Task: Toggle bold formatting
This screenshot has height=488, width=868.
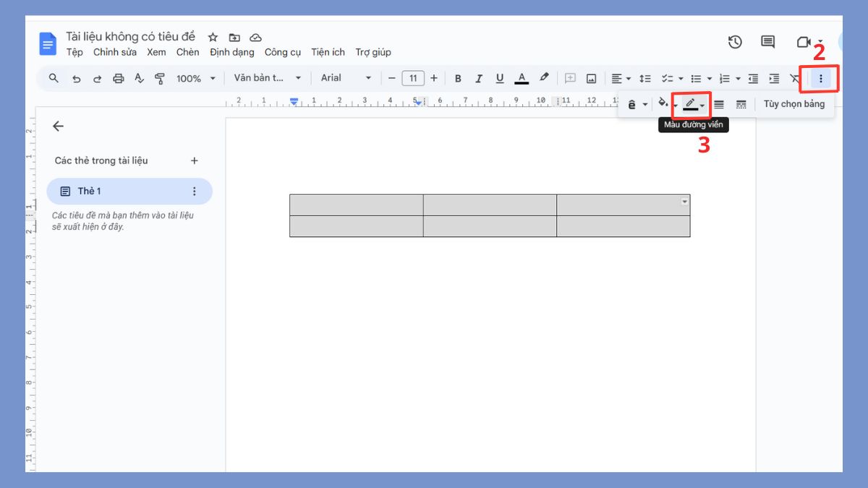Action: (457, 78)
